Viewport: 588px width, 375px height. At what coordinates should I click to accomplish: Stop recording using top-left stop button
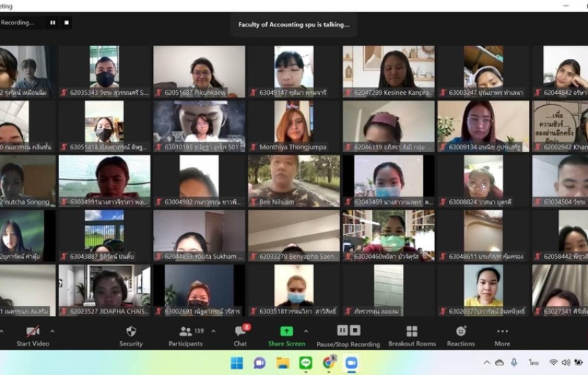(x=67, y=23)
